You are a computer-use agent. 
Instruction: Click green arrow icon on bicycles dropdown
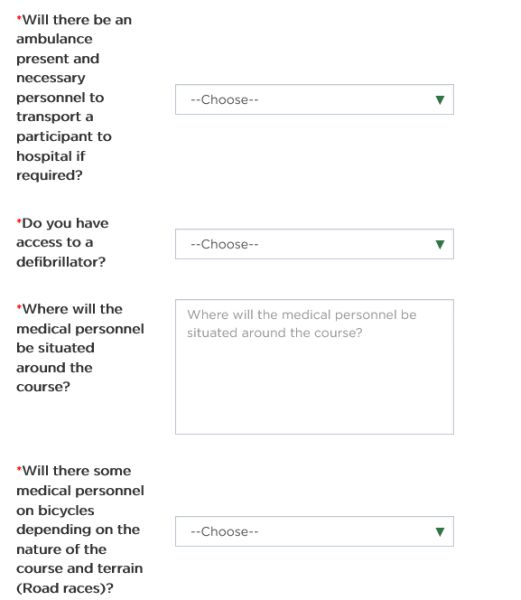[440, 532]
